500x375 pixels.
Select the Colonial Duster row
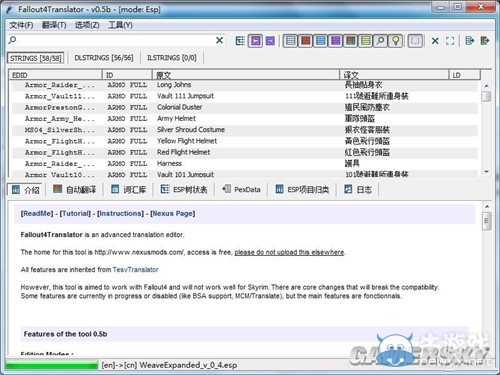point(245,107)
